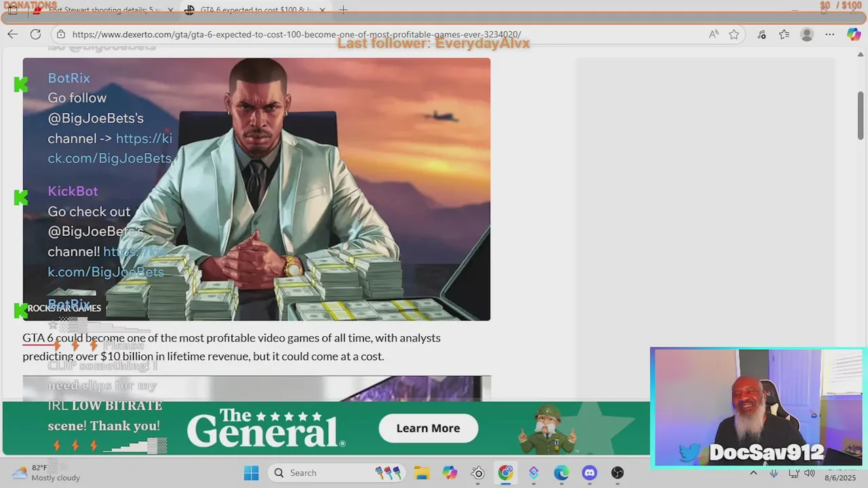The image size is (868, 488).
Task: Open the gear-shaped taskbar app
Action: pos(478,473)
